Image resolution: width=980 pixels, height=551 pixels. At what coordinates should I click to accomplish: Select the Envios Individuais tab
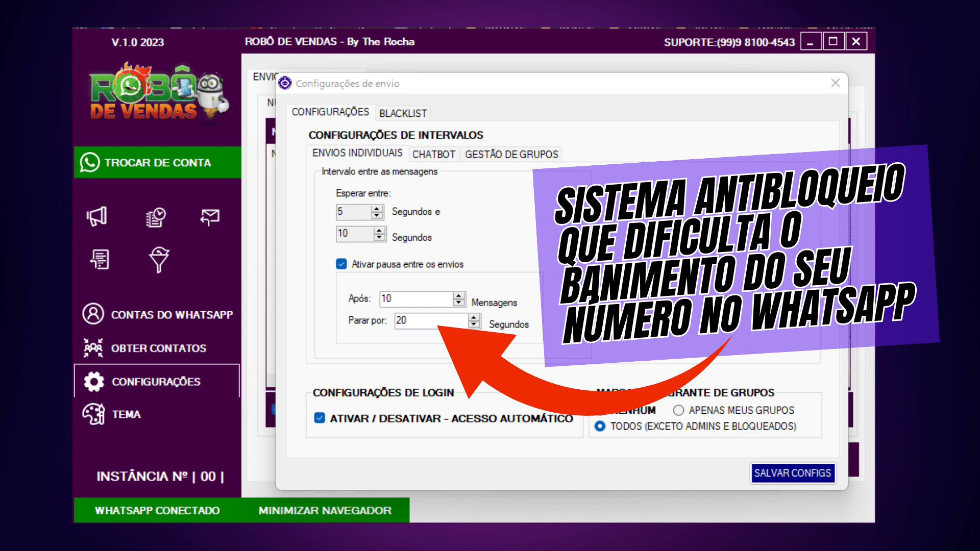[357, 153]
